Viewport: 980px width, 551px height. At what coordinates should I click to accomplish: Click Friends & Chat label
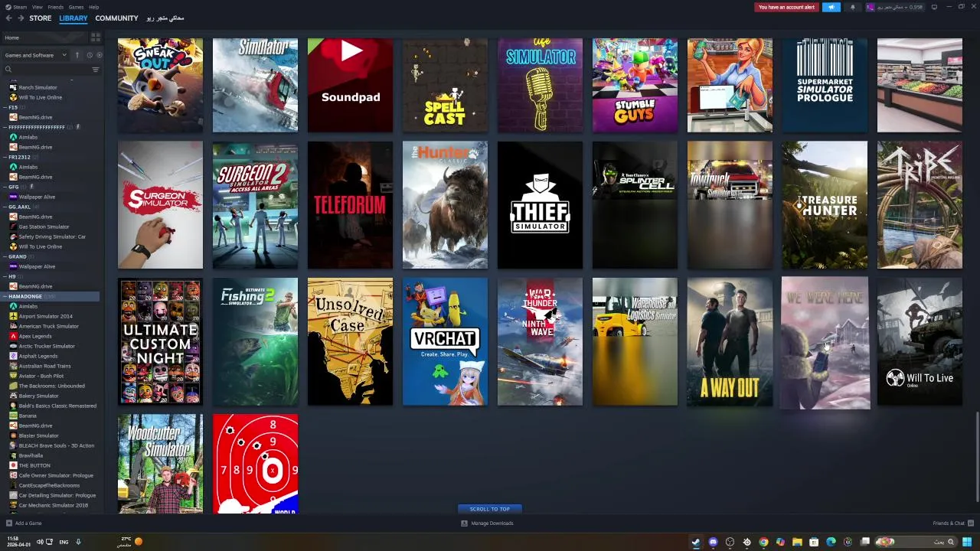click(949, 523)
